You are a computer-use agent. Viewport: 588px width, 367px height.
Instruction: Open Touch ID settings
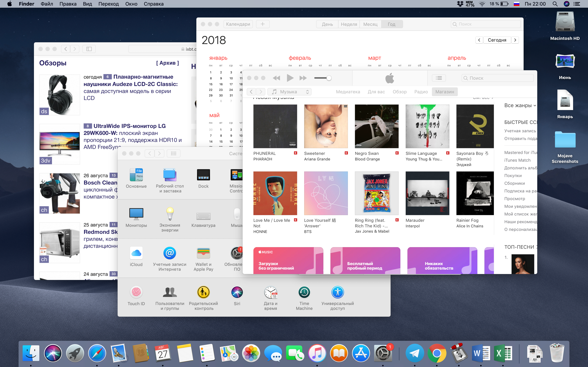(x=136, y=292)
